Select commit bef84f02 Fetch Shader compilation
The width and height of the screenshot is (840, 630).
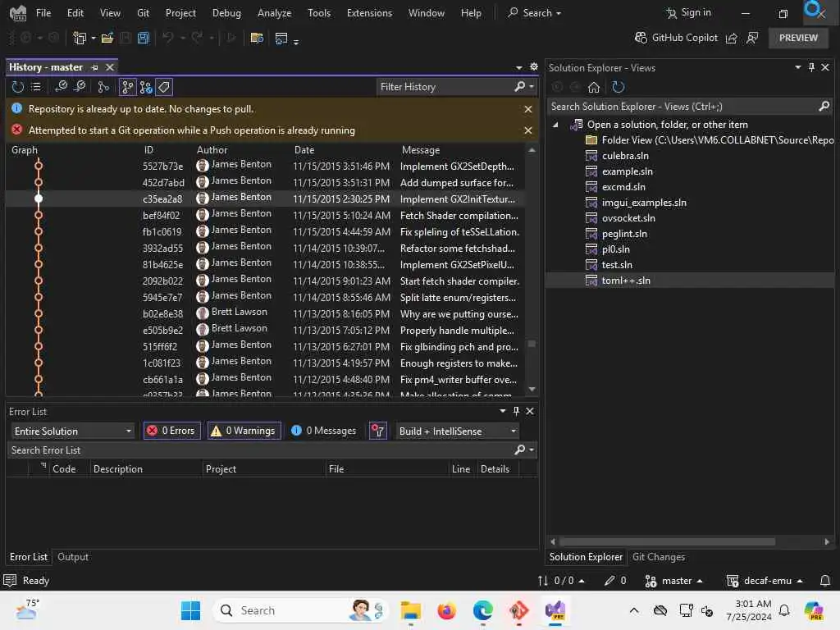tap(265, 216)
